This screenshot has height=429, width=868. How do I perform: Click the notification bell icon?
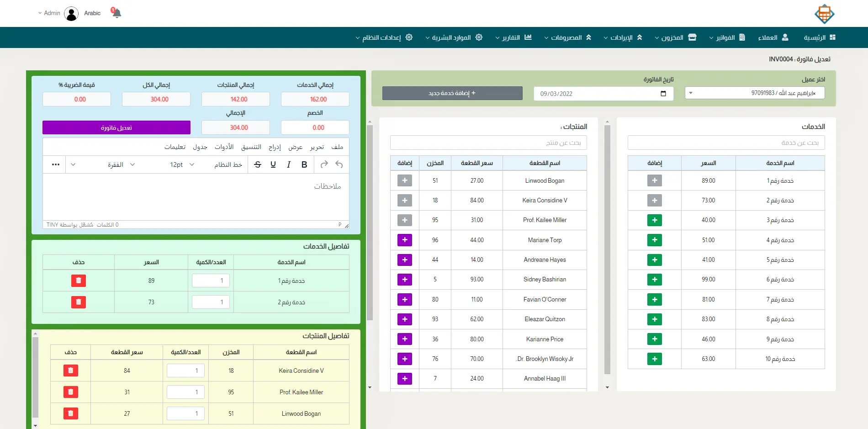pyautogui.click(x=116, y=13)
